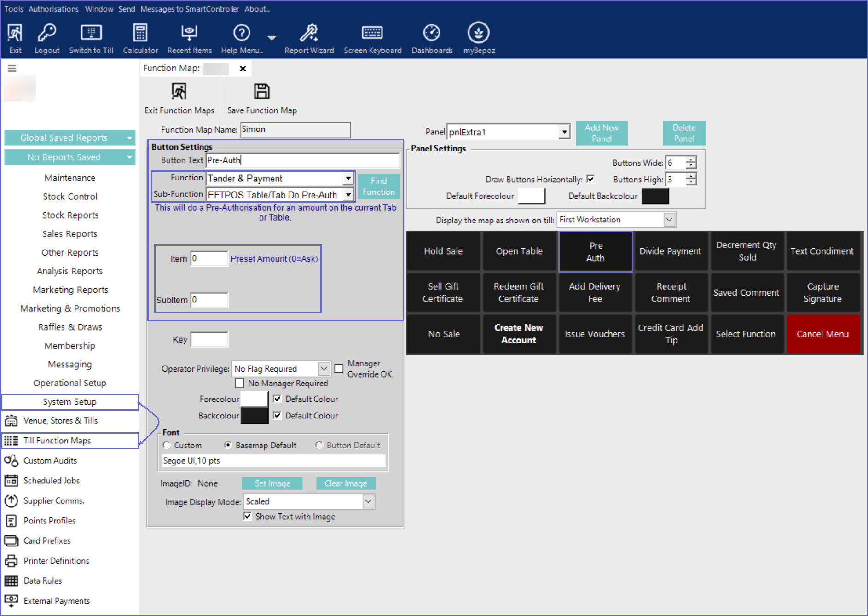Enable the Manager Override OK checkbox
868x616 pixels.
(x=339, y=368)
